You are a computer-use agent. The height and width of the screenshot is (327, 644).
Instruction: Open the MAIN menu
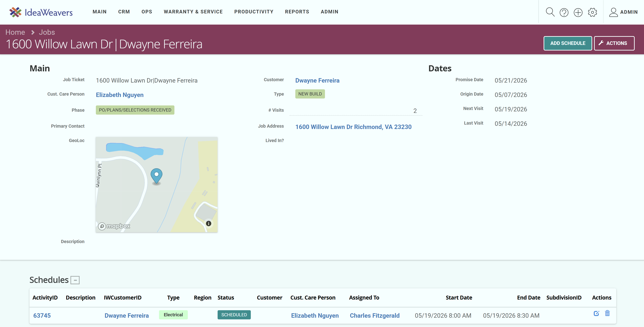[100, 12]
